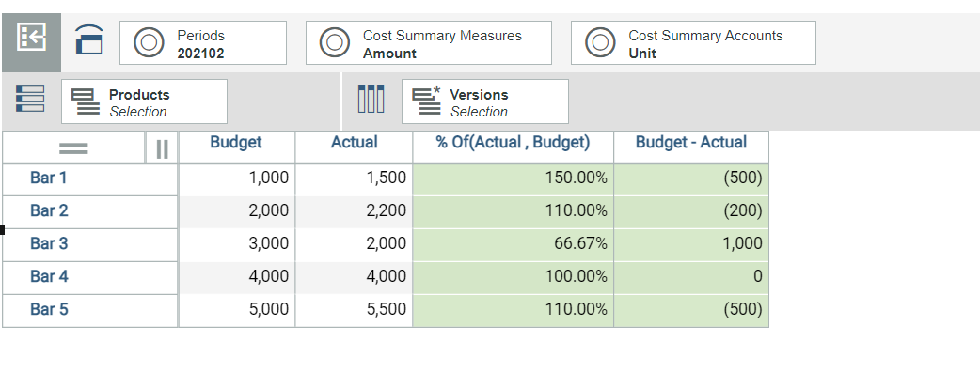Click the collapse panel arrow icon
980x388 pixels.
pyautogui.click(x=31, y=39)
